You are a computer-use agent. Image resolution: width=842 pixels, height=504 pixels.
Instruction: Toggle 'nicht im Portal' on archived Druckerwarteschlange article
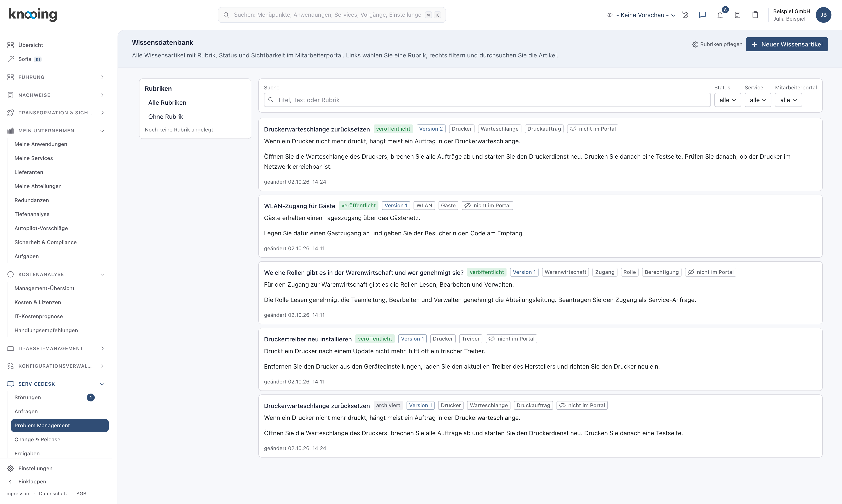pyautogui.click(x=582, y=405)
